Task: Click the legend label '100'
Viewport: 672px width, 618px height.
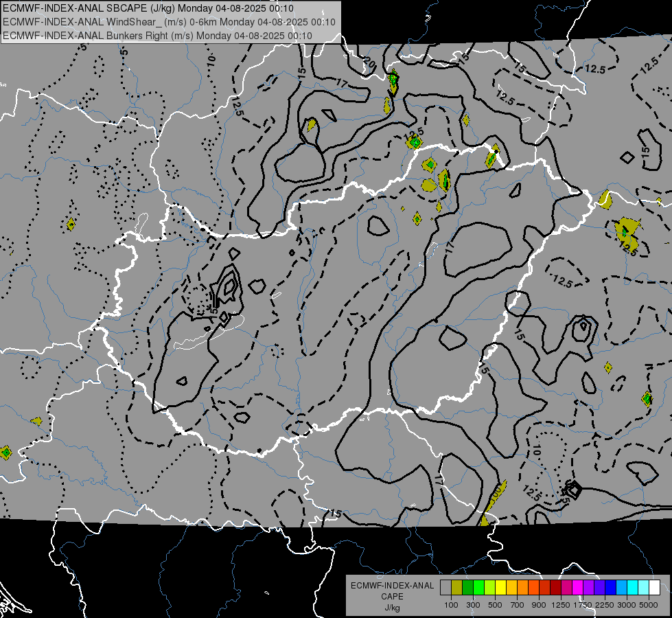Action: (451, 605)
